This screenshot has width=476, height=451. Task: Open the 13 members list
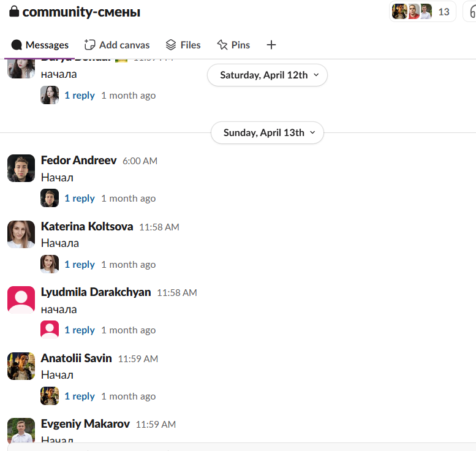pos(422,12)
